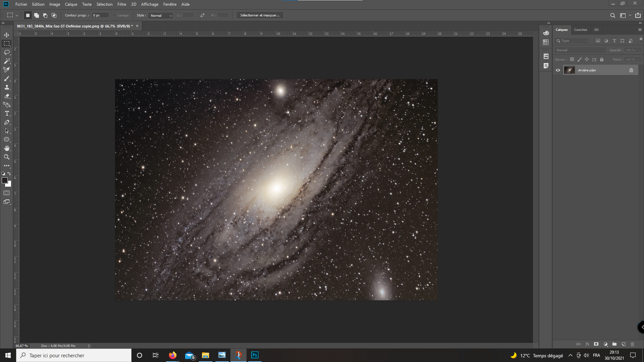Click the foreground color swatch
Screen dimensions: 644x362
click(x=5, y=181)
